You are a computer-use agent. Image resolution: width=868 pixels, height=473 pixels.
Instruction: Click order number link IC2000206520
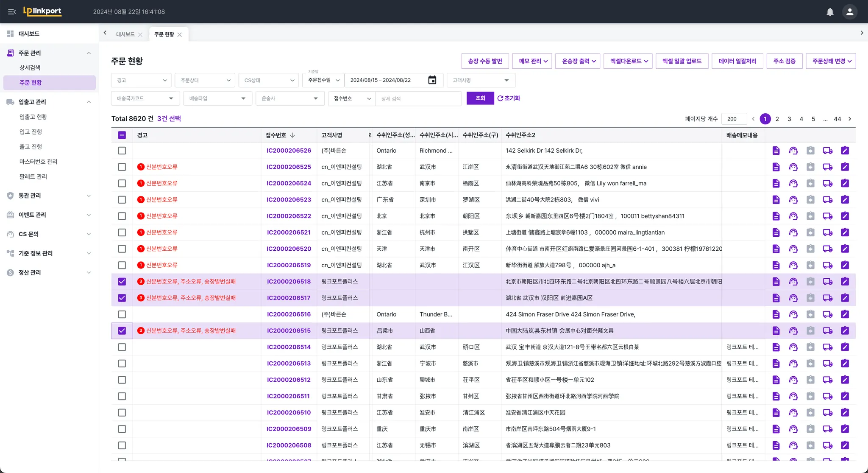289,249
